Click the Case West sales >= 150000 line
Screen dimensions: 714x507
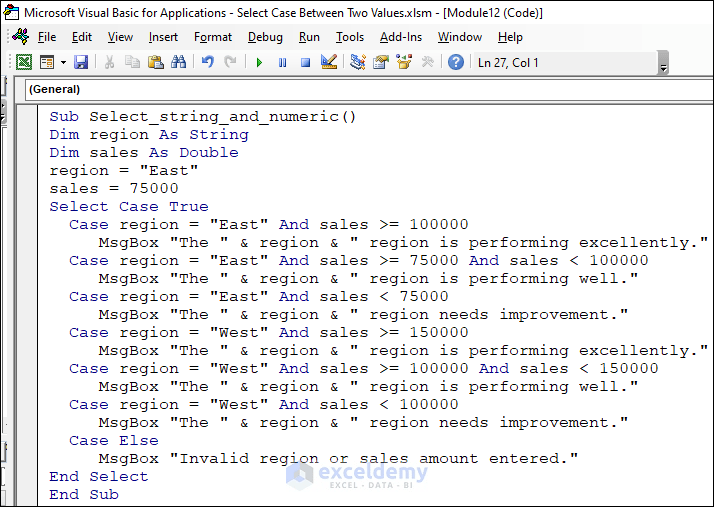(269, 333)
